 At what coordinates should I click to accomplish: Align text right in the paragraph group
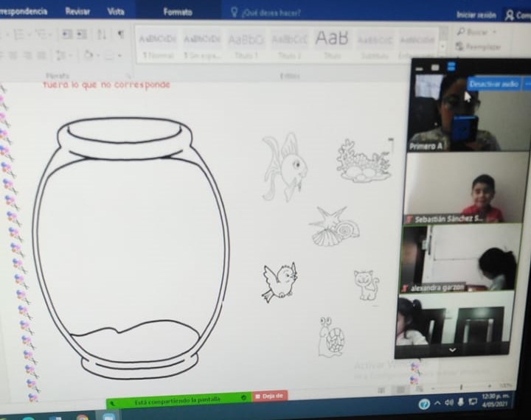click(x=27, y=55)
